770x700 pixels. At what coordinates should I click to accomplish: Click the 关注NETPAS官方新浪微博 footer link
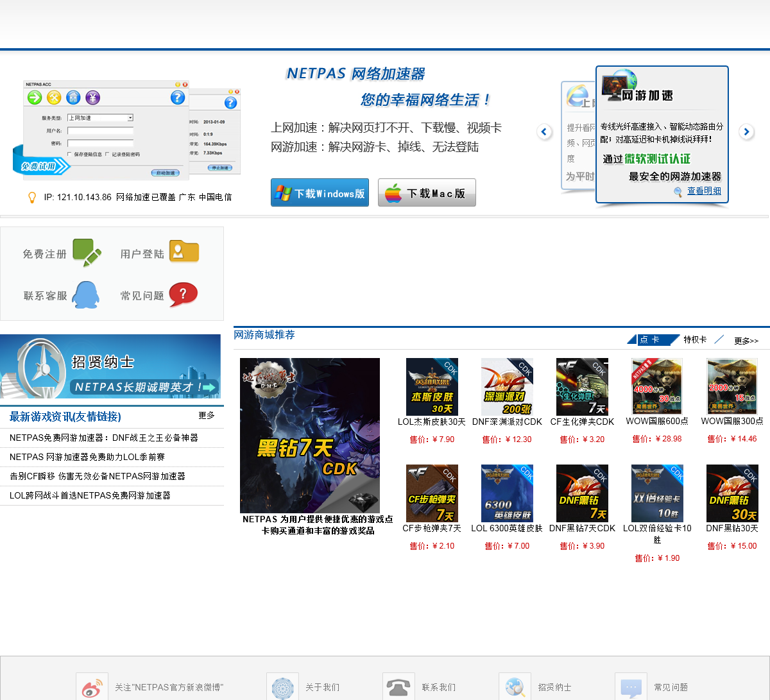point(169,687)
